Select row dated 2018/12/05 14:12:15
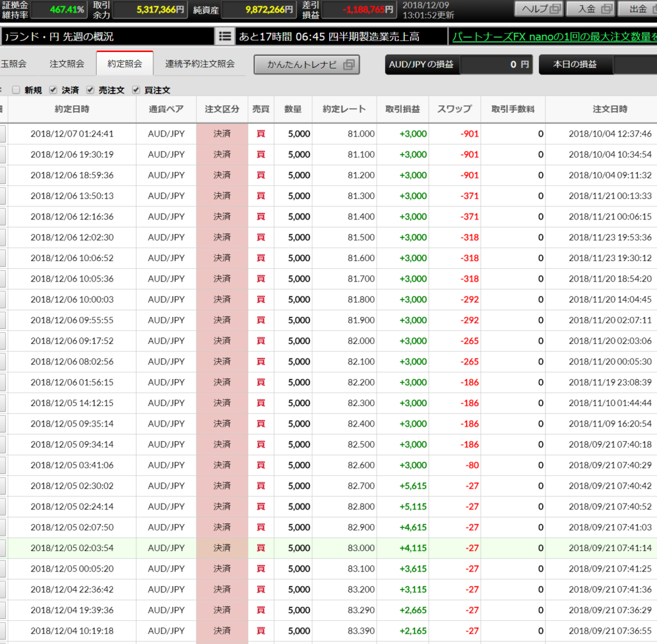The height and width of the screenshot is (644, 657). [328, 403]
